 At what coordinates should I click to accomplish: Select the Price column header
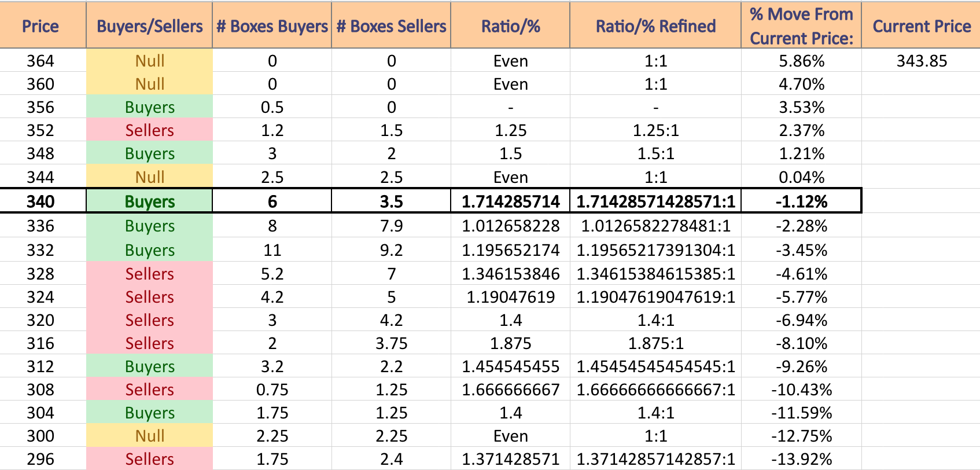point(40,26)
